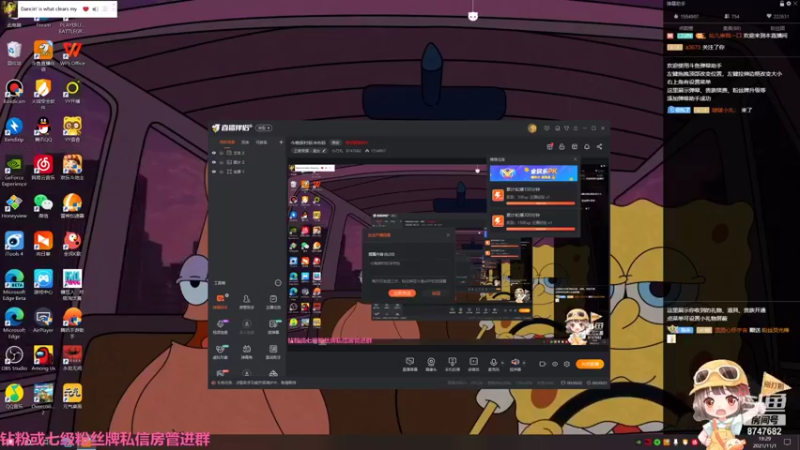Viewport: 800px width, 450px height.
Task: Click the 'Dancin' is what clears my' song title
Action: click(x=49, y=9)
